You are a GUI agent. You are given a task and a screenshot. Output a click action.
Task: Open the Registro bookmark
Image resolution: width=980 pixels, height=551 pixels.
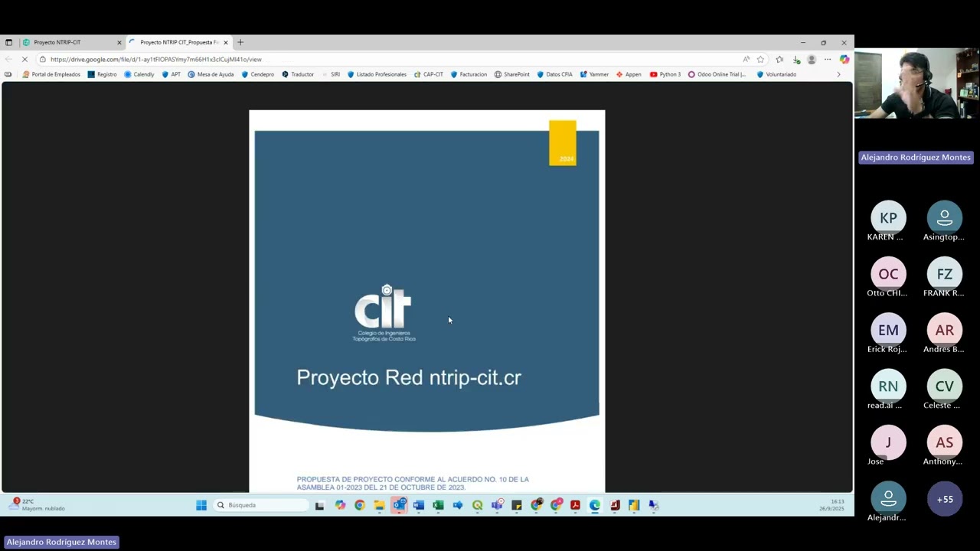[102, 74]
